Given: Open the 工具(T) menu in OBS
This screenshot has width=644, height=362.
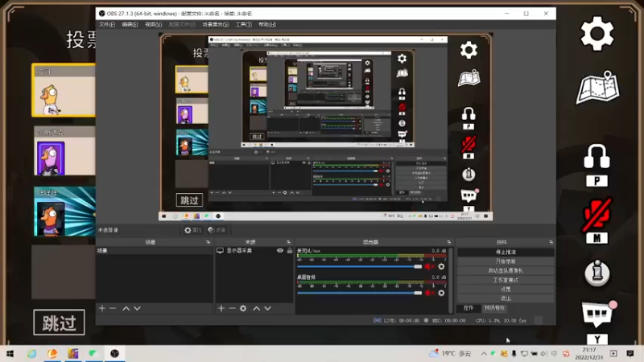Looking at the screenshot, I should pos(244,25).
